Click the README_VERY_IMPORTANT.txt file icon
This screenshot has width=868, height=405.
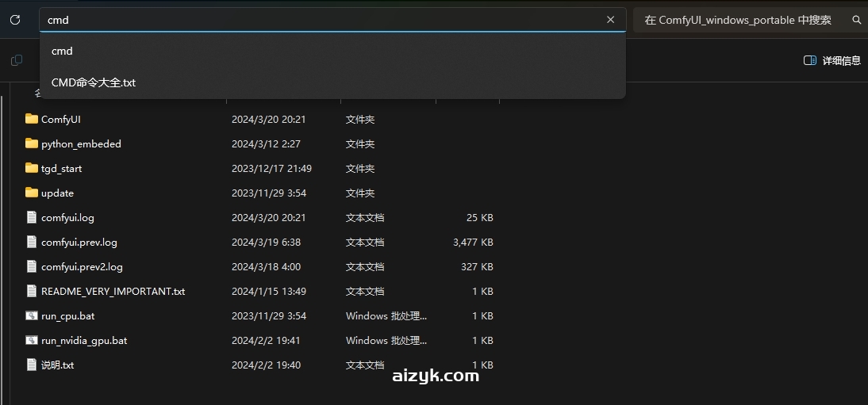32,291
